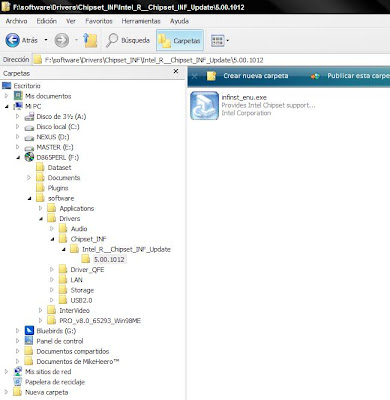Click the Dirección address path field
The width and height of the screenshot is (390, 400).
(211, 60)
